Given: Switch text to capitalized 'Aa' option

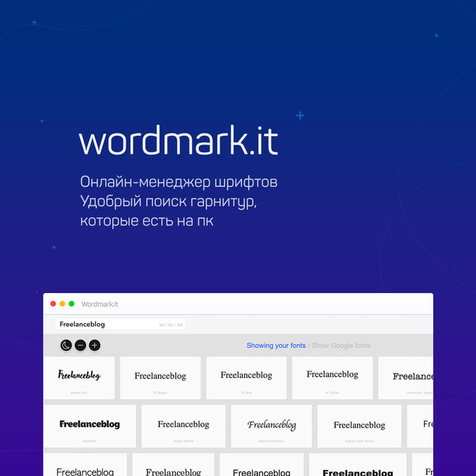Looking at the screenshot, I should [x=170, y=325].
